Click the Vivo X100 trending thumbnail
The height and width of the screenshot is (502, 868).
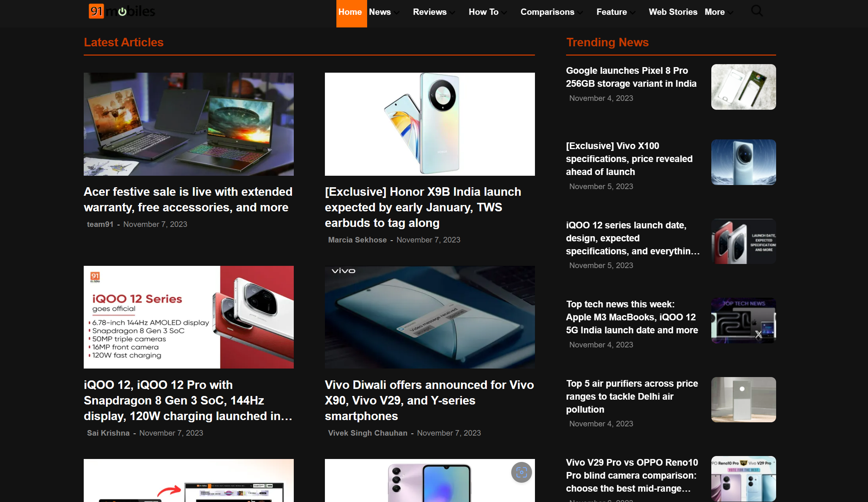(744, 162)
